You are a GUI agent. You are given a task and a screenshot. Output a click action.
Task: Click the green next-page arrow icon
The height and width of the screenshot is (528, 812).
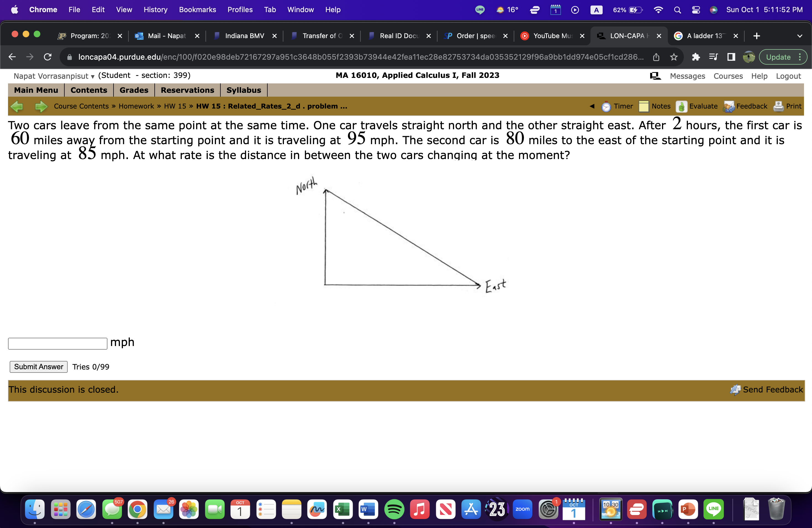click(x=41, y=106)
